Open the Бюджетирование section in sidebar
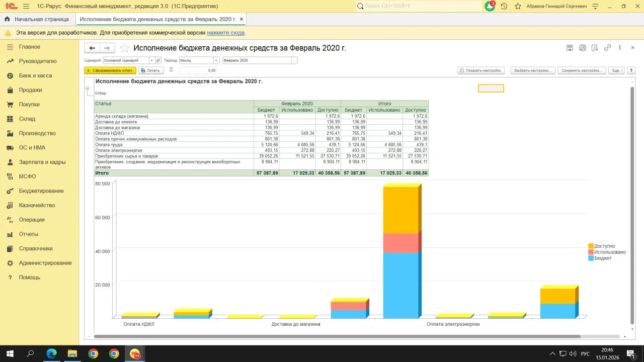The image size is (644, 362). pos(41,191)
